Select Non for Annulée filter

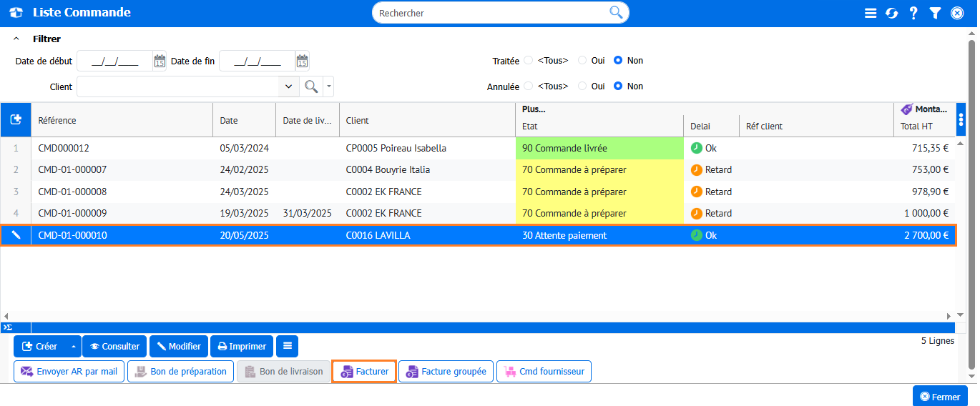tap(618, 86)
